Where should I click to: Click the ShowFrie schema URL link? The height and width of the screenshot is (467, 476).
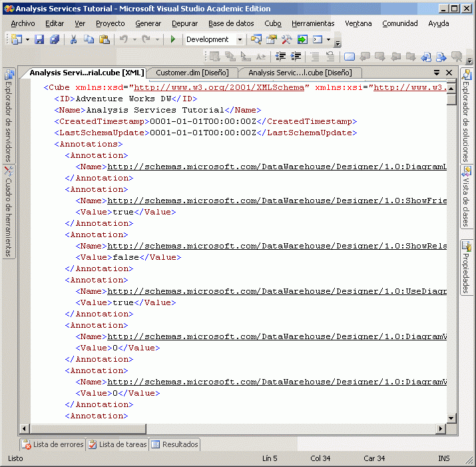pos(277,201)
